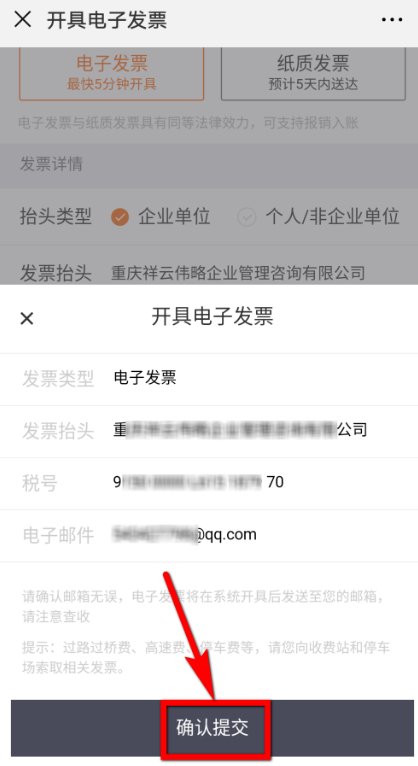
Task: Tap the blurred 发票抬头 row in sheet
Action: point(209,431)
